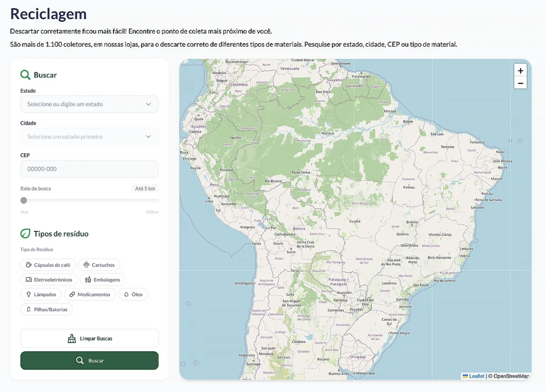
Task: Open the Estado dropdown
Action: point(89,104)
